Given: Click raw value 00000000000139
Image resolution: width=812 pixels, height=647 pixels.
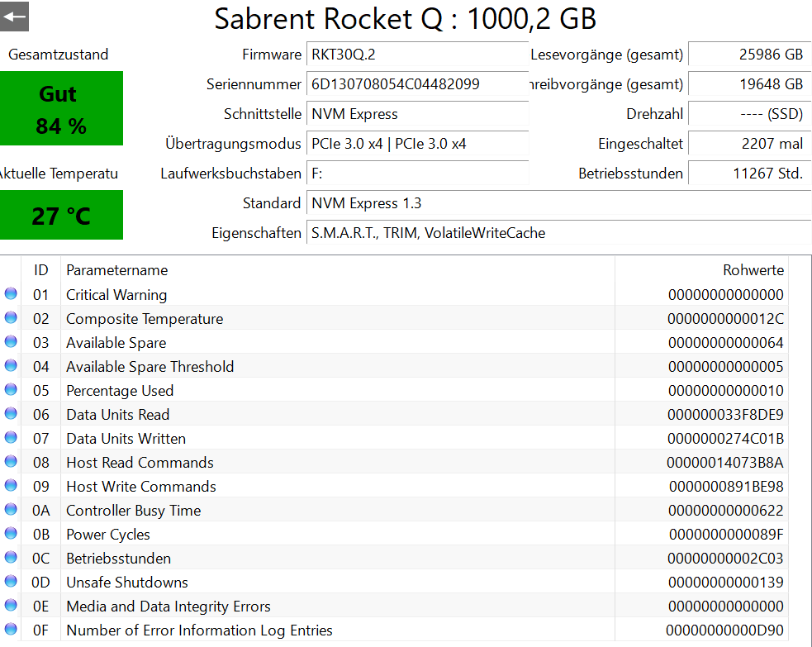Looking at the screenshot, I should 725,583.
